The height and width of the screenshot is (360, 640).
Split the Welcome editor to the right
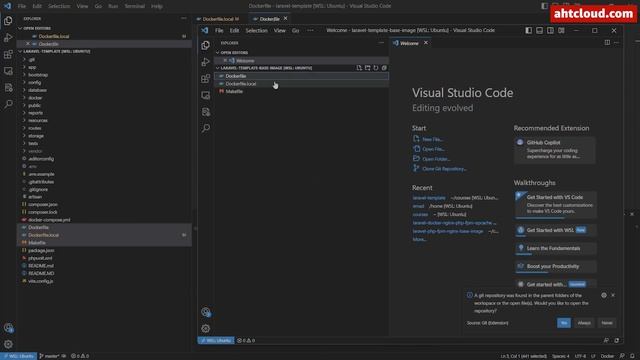(x=607, y=43)
